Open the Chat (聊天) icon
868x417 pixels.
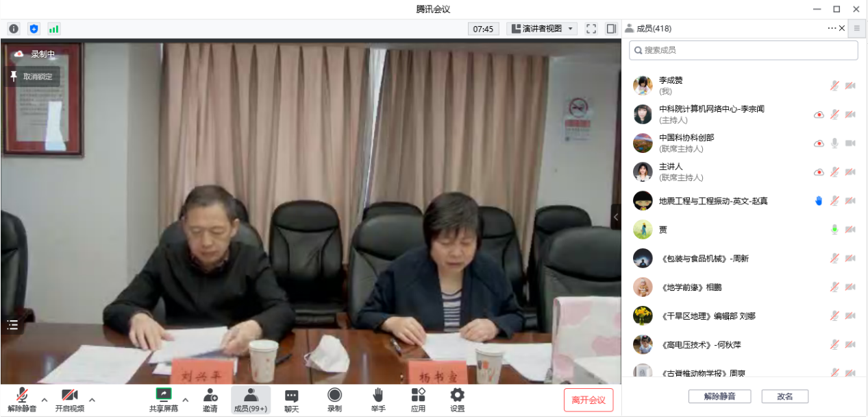click(x=291, y=400)
